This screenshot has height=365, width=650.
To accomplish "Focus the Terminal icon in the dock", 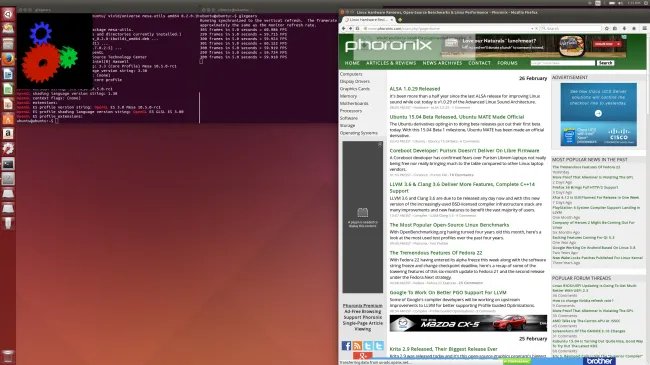I will pyautogui.click(x=8, y=163).
